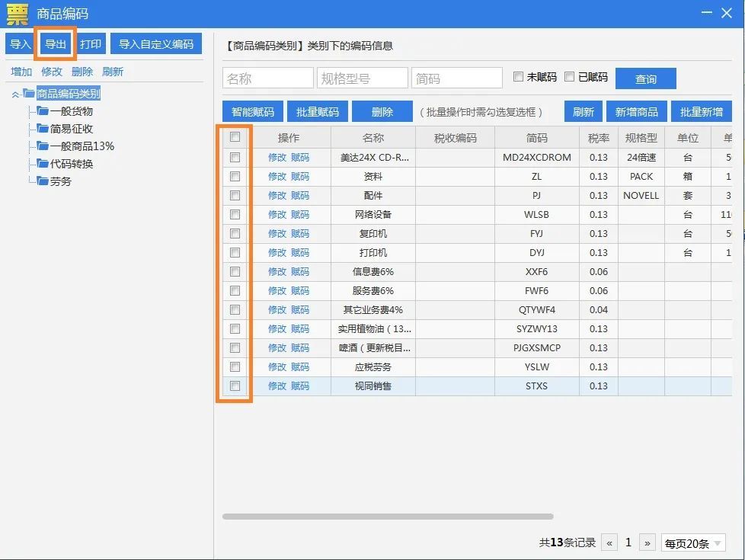Click the 票 app logo icon
This screenshot has width=745, height=560.
coord(17,14)
